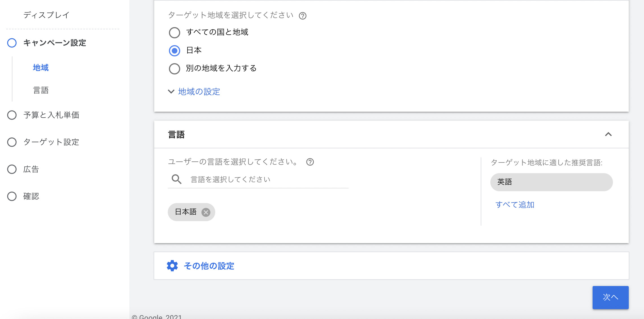Click the キャンペーン設定 step circle icon
The height and width of the screenshot is (319, 644).
[12, 43]
